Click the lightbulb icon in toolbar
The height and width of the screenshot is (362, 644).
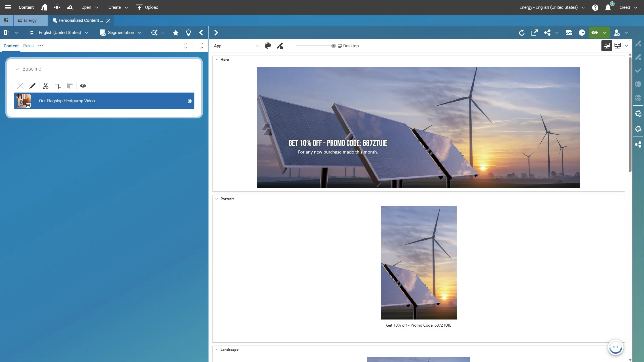coord(188,33)
